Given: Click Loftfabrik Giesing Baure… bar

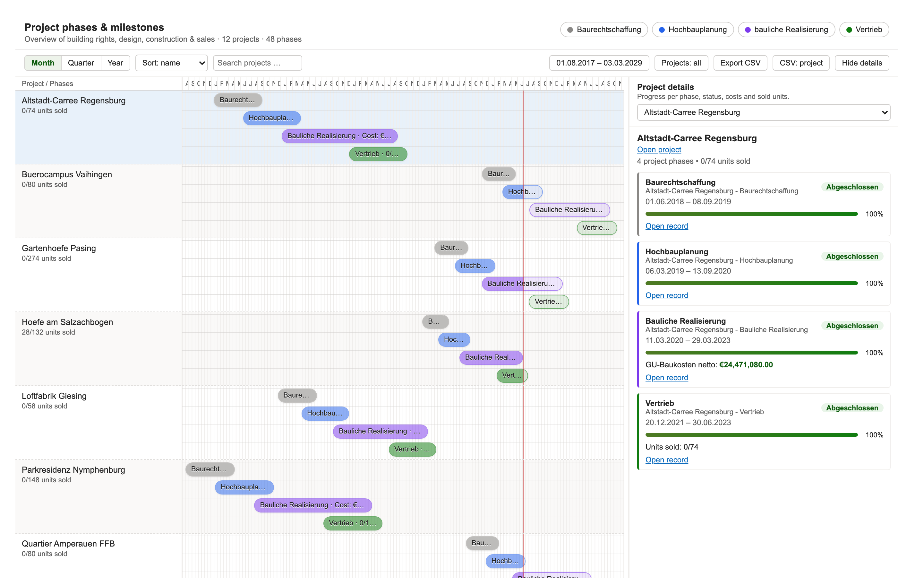Looking at the screenshot, I should 297,395.
